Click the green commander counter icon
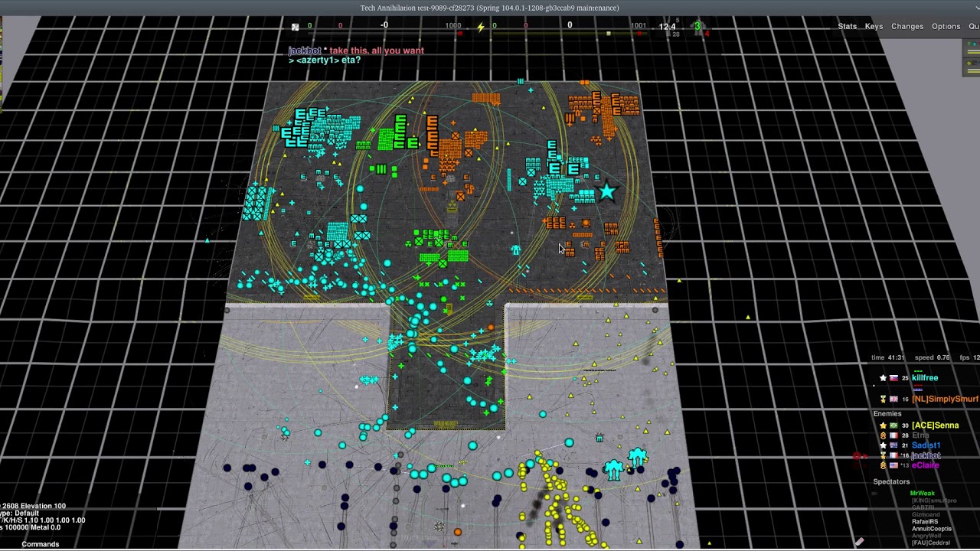 tap(697, 26)
